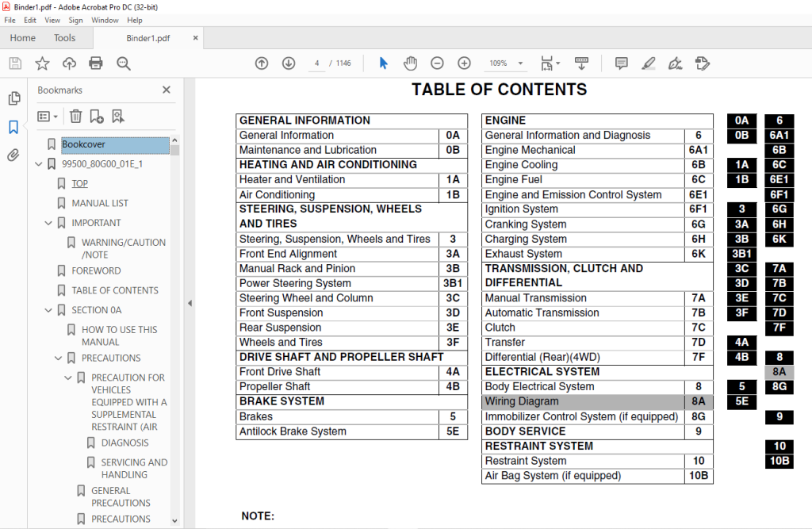Screen dimensions: 812x529
Task: Switch to the Home tab
Action: [x=23, y=38]
